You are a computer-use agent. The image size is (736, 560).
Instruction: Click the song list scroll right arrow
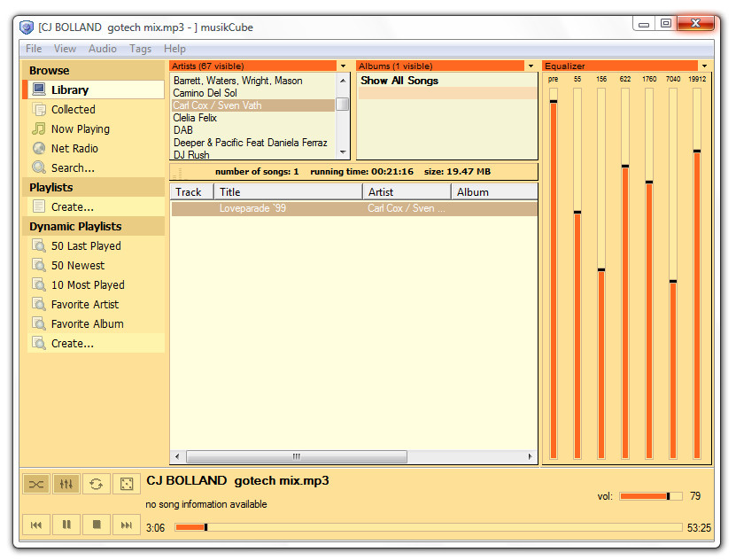(531, 456)
